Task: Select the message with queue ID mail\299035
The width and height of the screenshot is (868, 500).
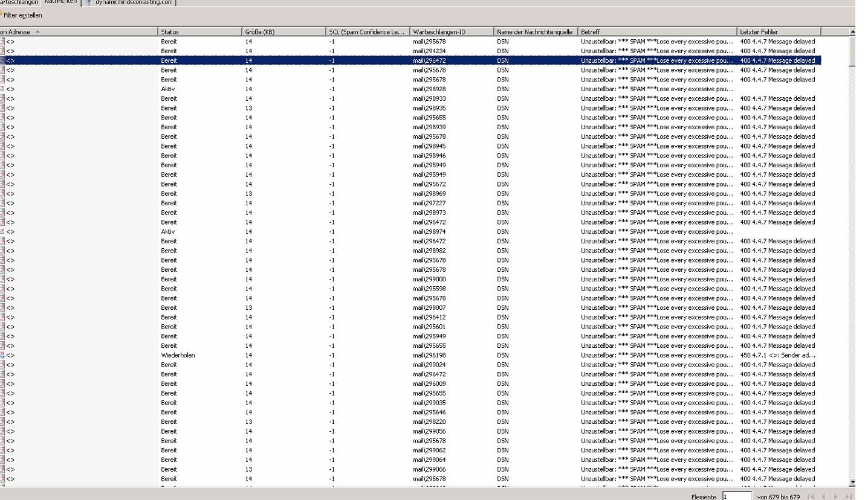Action: (411, 403)
